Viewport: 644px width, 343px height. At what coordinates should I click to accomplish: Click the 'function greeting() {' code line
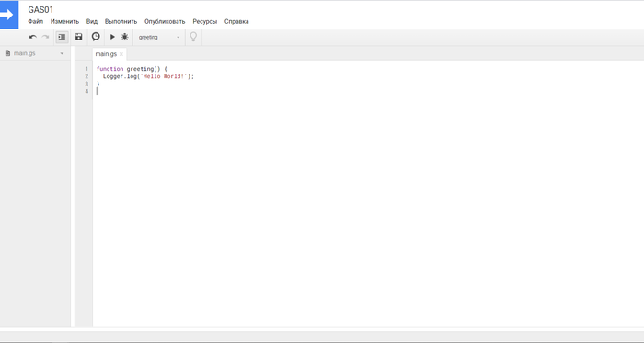[132, 69]
